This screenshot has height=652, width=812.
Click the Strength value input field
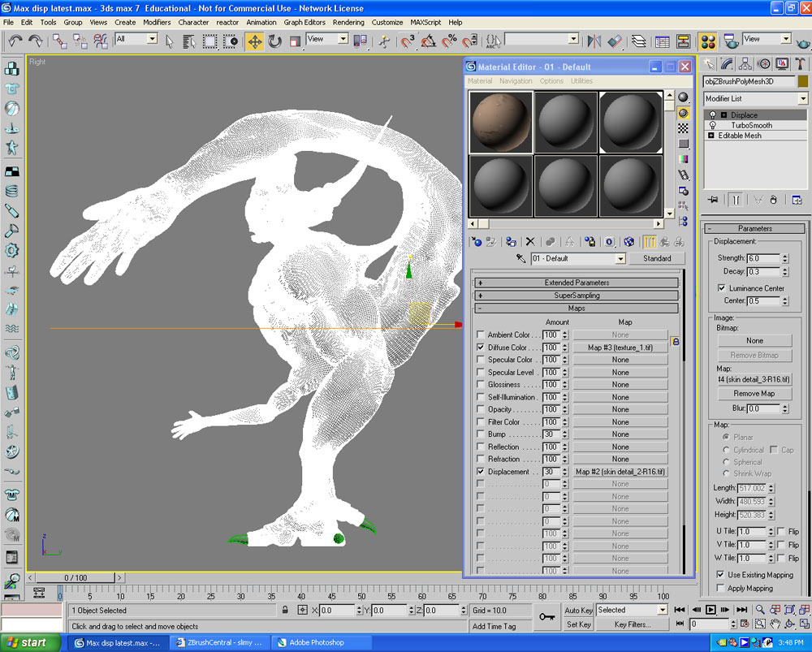click(763, 258)
